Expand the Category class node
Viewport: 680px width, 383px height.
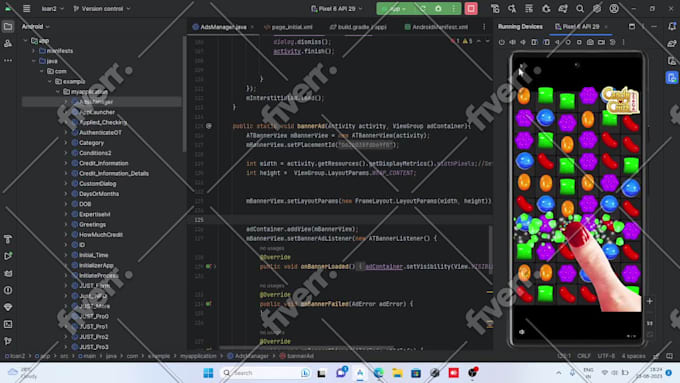pyautogui.click(x=66, y=143)
